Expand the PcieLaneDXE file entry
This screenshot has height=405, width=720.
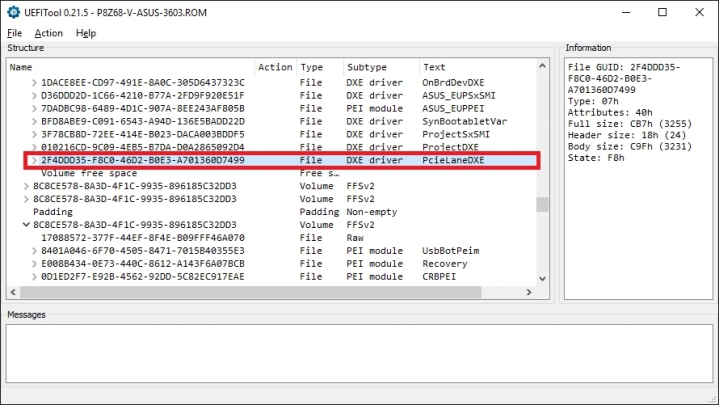click(34, 160)
